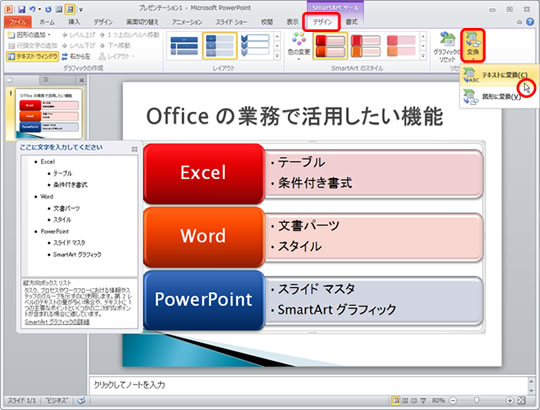Select SmartArt グラフィック bullet in text pane
The image size is (540, 410).
pyautogui.click(x=77, y=254)
